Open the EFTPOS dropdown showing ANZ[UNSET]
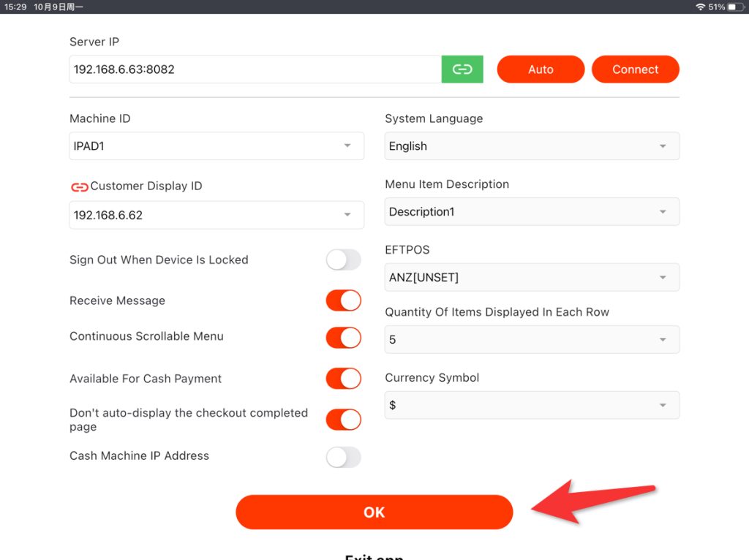The height and width of the screenshot is (560, 749). point(532,278)
